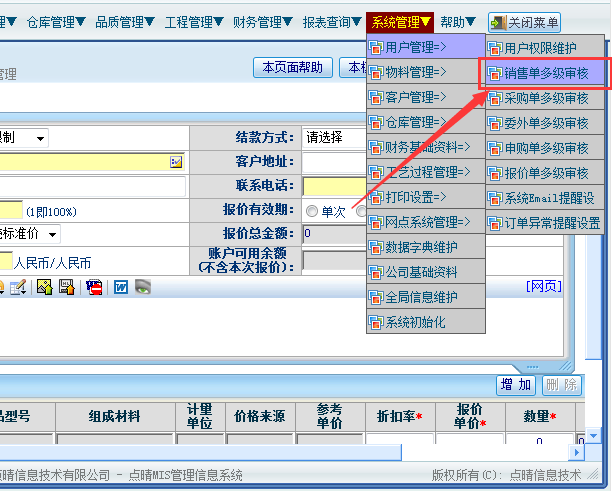Open the 结款方式 dropdown showing 请选择
612x491 pixels.
tap(334, 137)
